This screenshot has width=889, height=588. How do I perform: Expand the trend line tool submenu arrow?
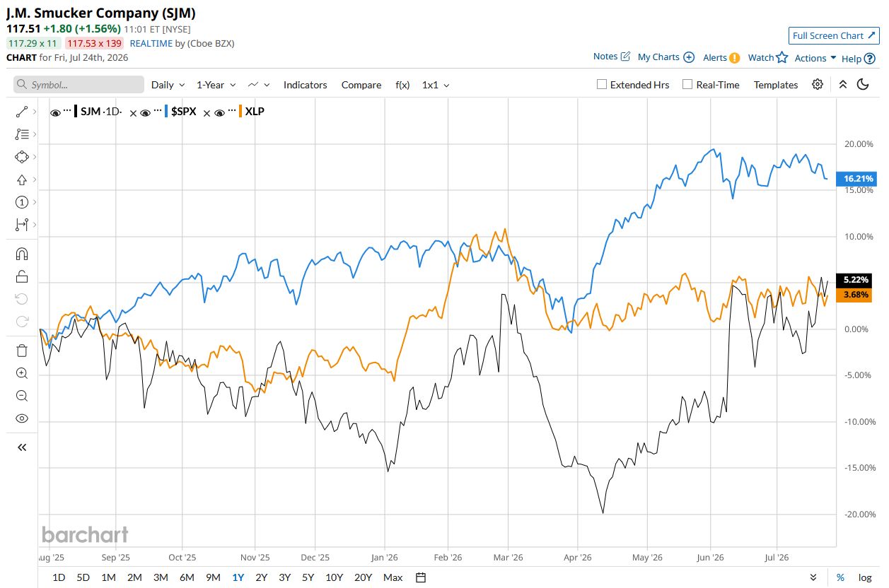34,111
